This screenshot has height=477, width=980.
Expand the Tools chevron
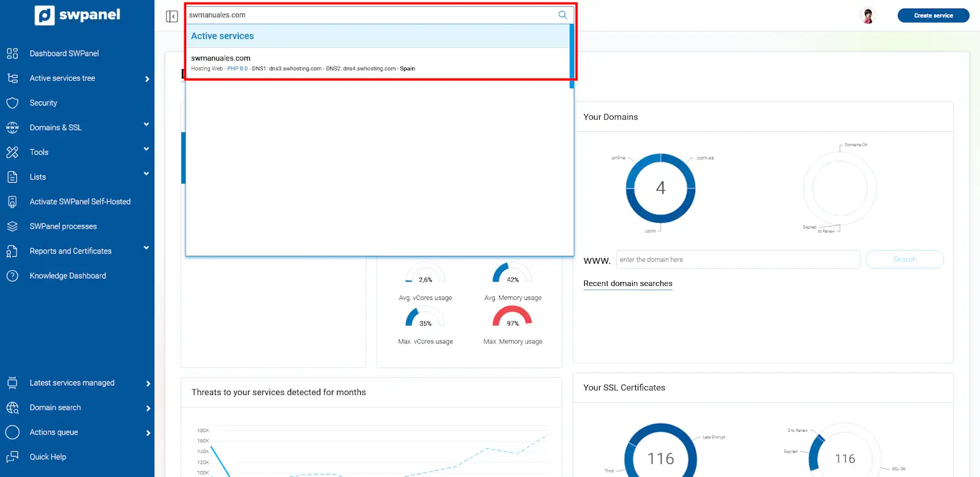coord(146,149)
